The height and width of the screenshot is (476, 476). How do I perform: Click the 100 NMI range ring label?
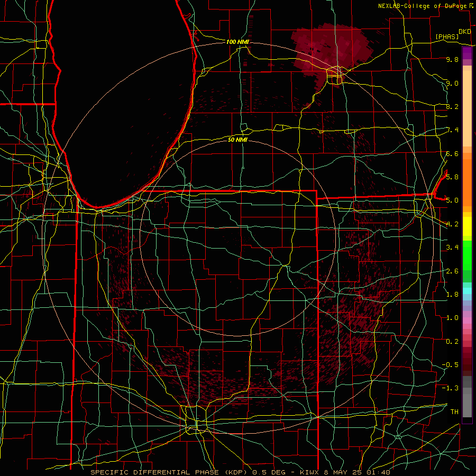tap(237, 42)
